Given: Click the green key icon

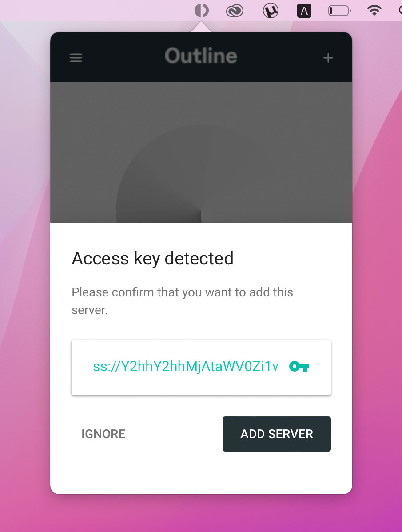Looking at the screenshot, I should point(299,366).
